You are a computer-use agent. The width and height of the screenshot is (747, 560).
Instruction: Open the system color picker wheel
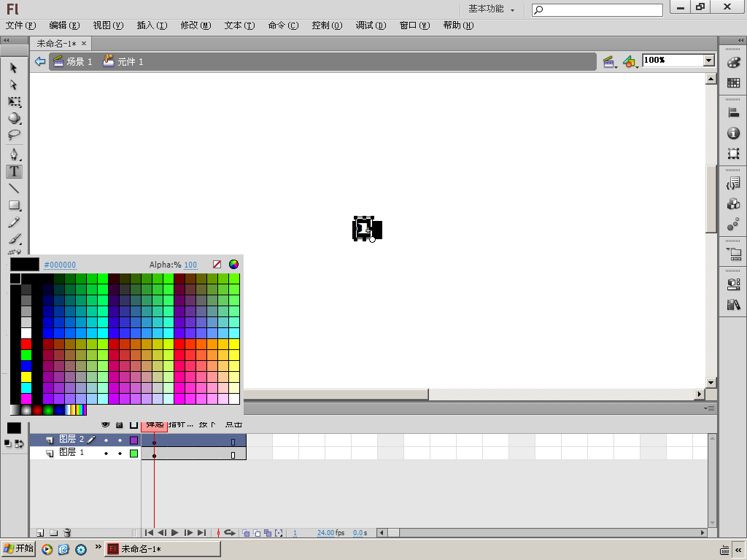tap(233, 264)
